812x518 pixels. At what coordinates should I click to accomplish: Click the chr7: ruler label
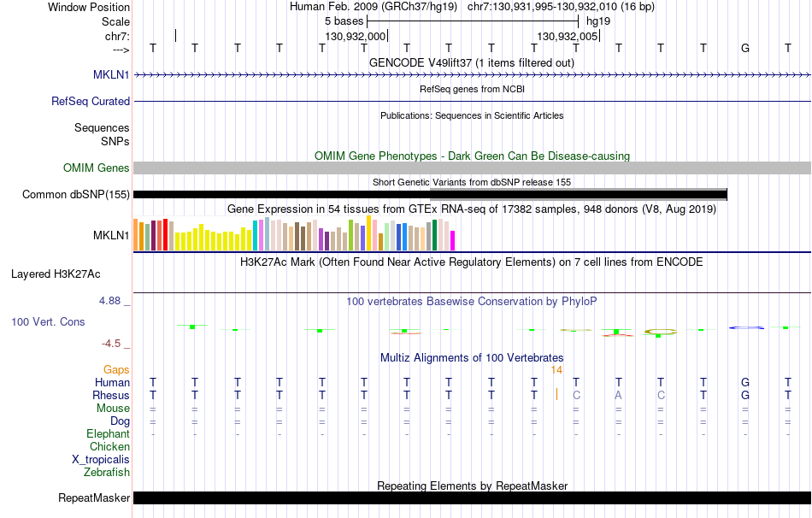point(117,36)
